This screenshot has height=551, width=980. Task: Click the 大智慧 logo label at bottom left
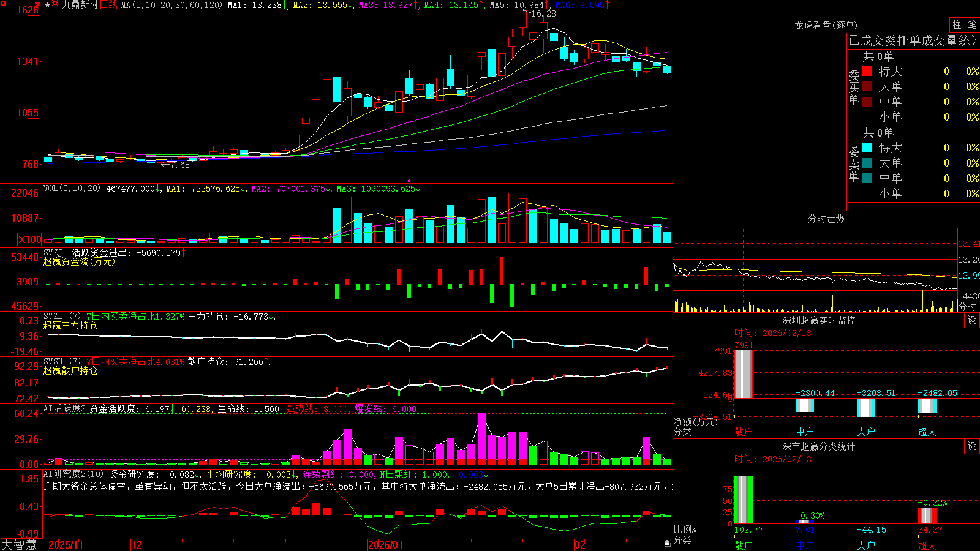(x=19, y=545)
